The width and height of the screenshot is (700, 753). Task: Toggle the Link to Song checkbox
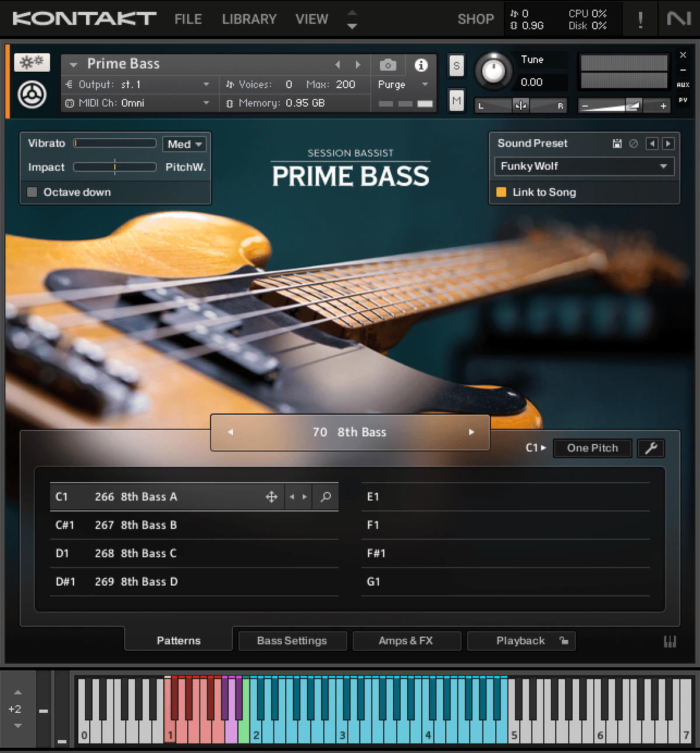(501, 192)
